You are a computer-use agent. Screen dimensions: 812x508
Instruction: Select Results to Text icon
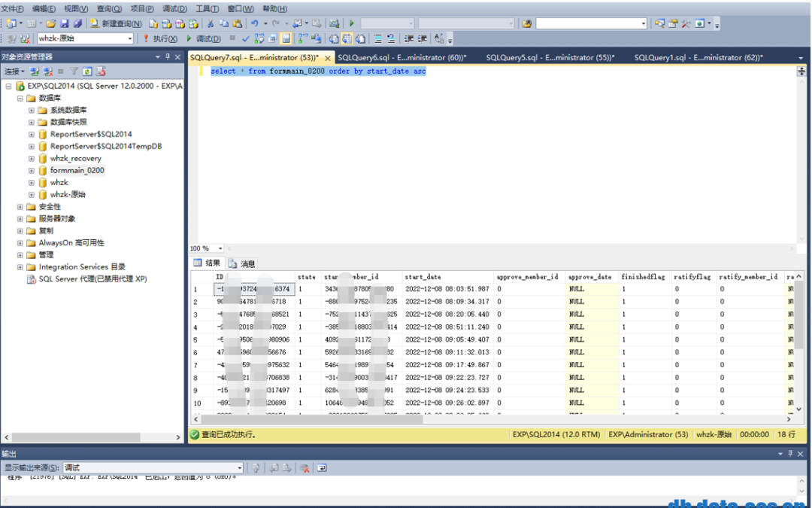pyautogui.click(x=334, y=38)
